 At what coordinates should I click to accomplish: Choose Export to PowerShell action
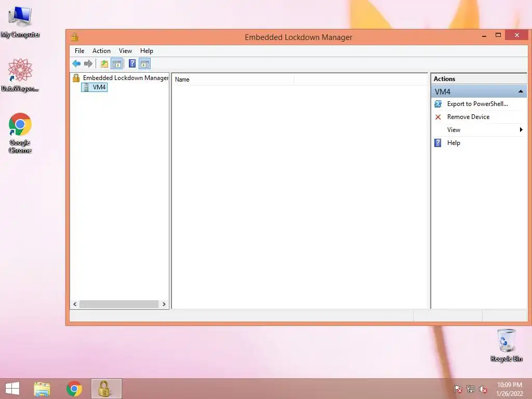(478, 104)
